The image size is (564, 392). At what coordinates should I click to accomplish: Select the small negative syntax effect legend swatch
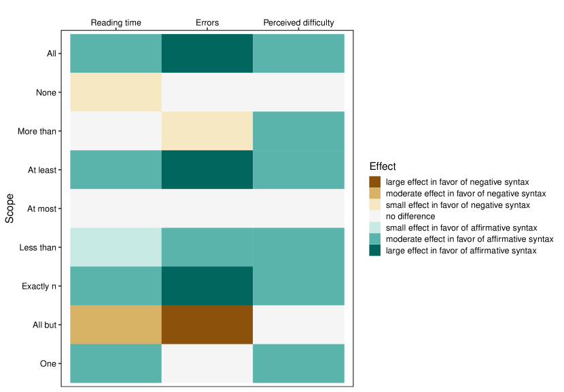pos(375,204)
